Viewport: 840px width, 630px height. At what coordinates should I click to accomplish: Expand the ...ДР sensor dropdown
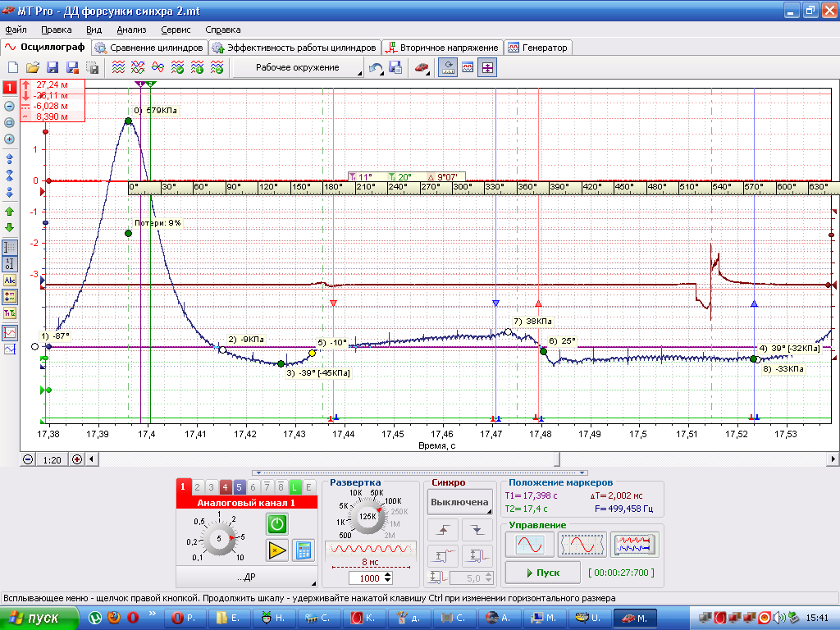point(246,577)
